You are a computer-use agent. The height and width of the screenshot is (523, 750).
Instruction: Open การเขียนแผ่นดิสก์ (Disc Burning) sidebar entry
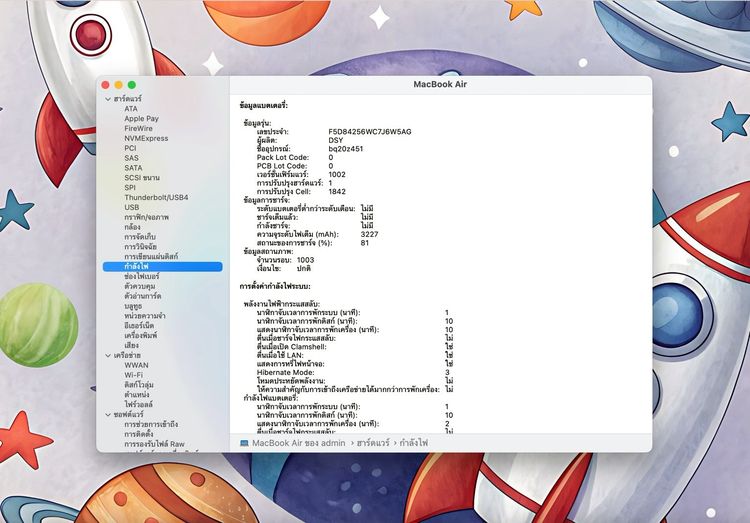coord(151,256)
